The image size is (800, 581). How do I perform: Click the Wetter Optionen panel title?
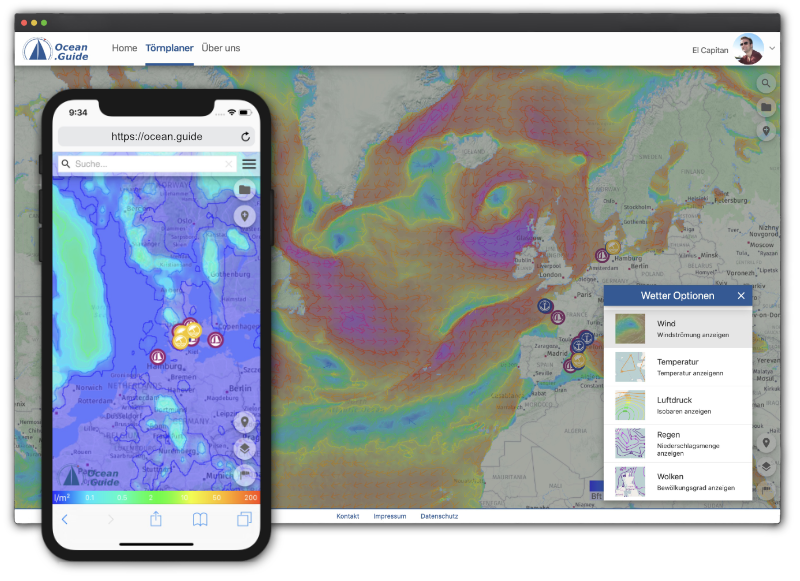click(x=678, y=296)
